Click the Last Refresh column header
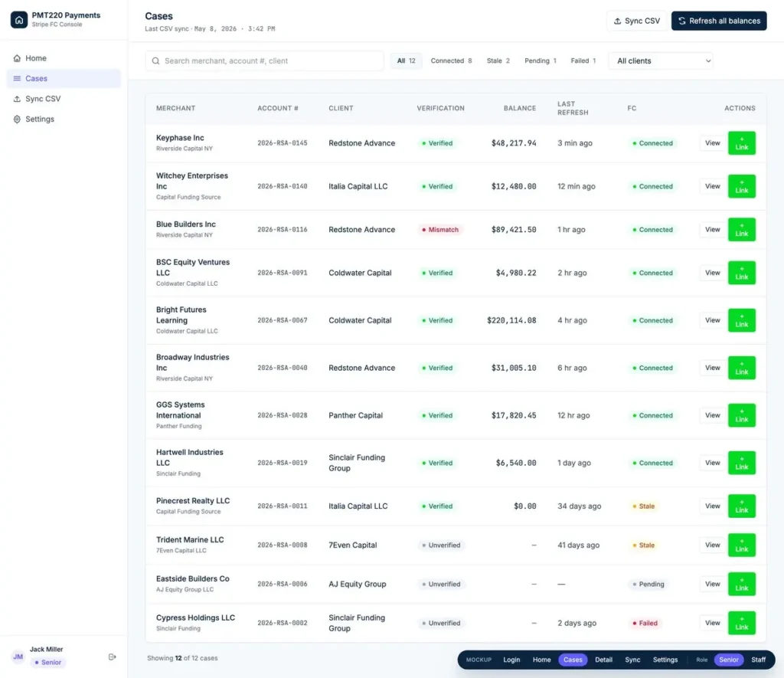The image size is (784, 678). (573, 108)
